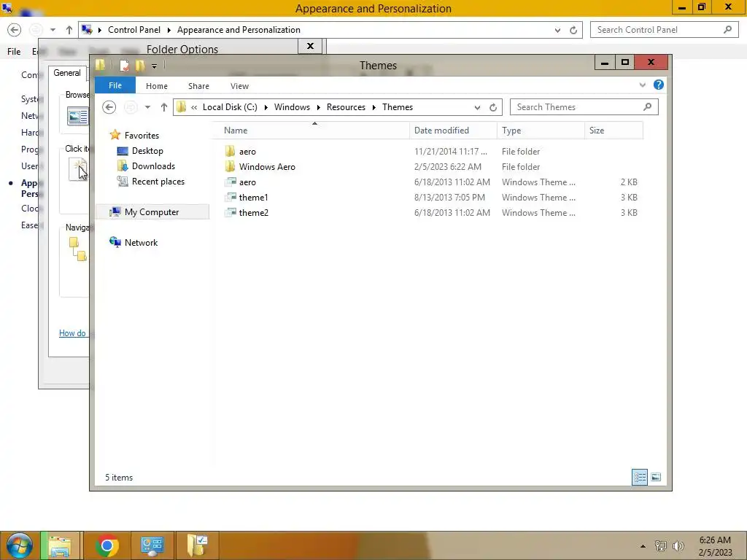Click the Favorites star icon
The height and width of the screenshot is (560, 747).
pos(115,135)
